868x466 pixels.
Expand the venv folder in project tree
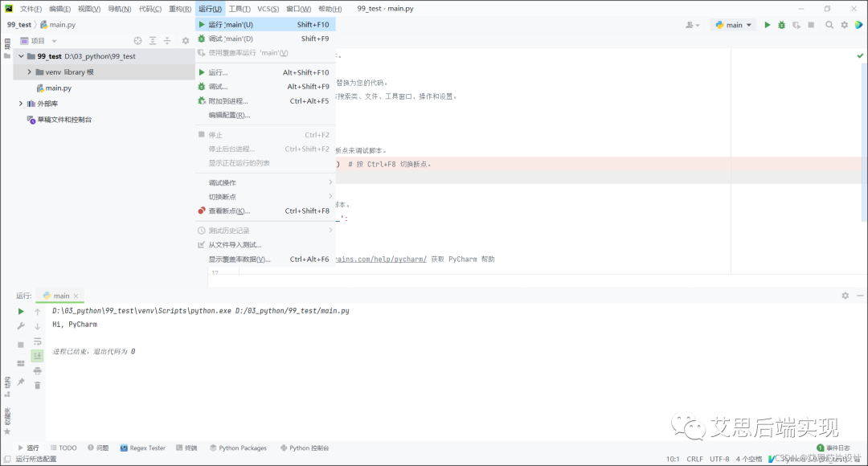click(x=30, y=72)
